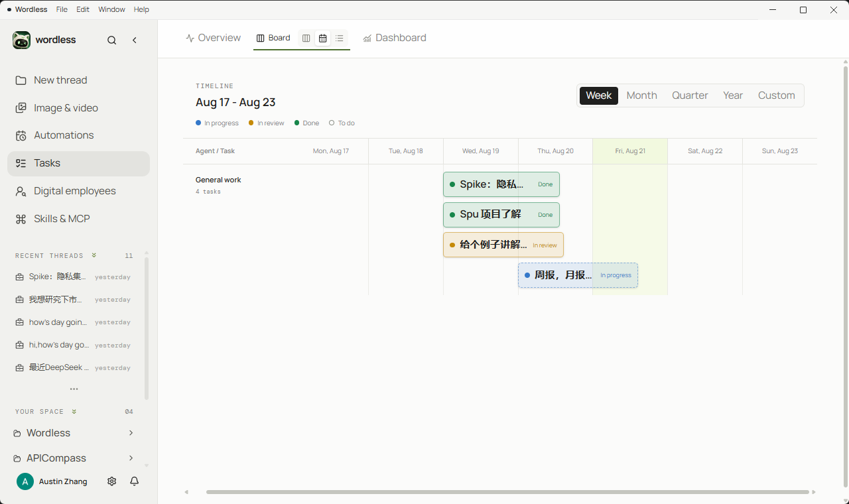This screenshot has height=504, width=849.
Task: Open settings via the gear icon
Action: click(x=112, y=481)
